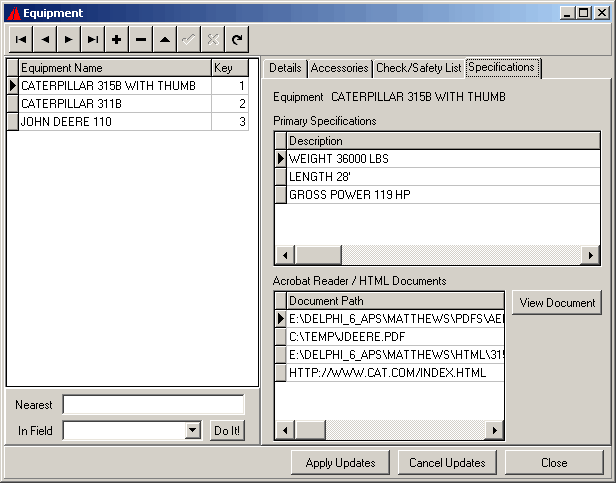
Task: Click the cancel edit X icon
Action: [x=213, y=39]
